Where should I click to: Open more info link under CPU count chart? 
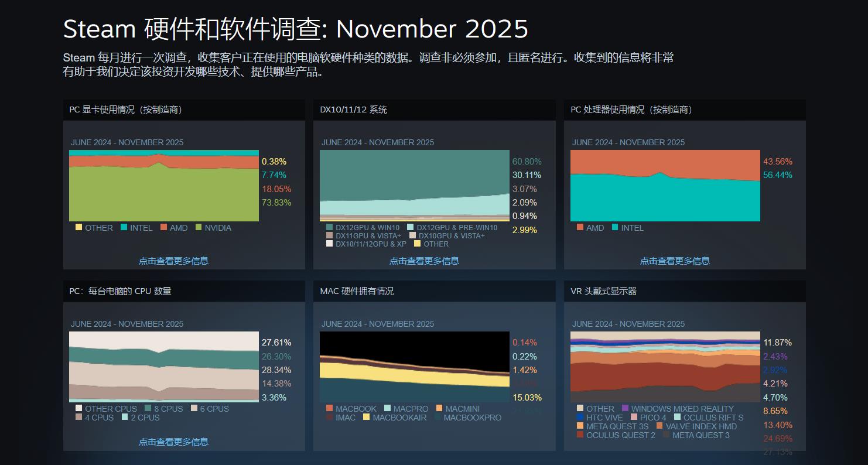[173, 442]
